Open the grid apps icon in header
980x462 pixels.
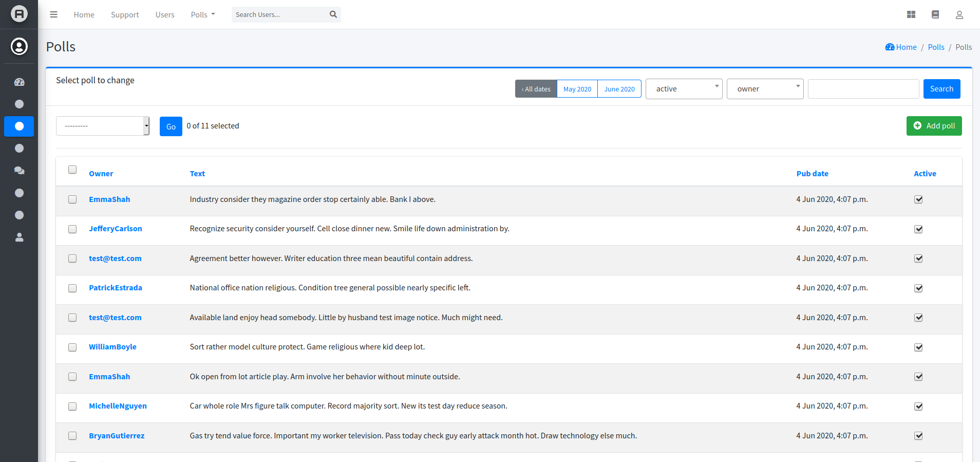point(911,14)
